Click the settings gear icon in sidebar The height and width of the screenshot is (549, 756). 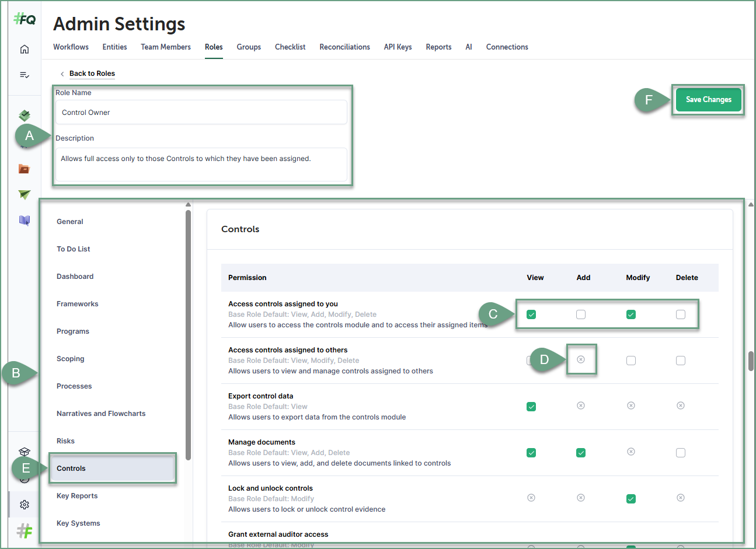pyautogui.click(x=24, y=505)
